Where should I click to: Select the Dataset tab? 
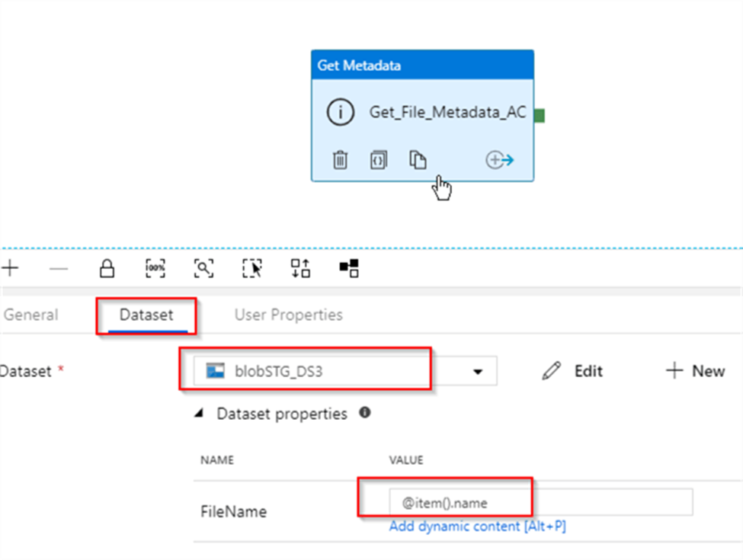click(146, 315)
